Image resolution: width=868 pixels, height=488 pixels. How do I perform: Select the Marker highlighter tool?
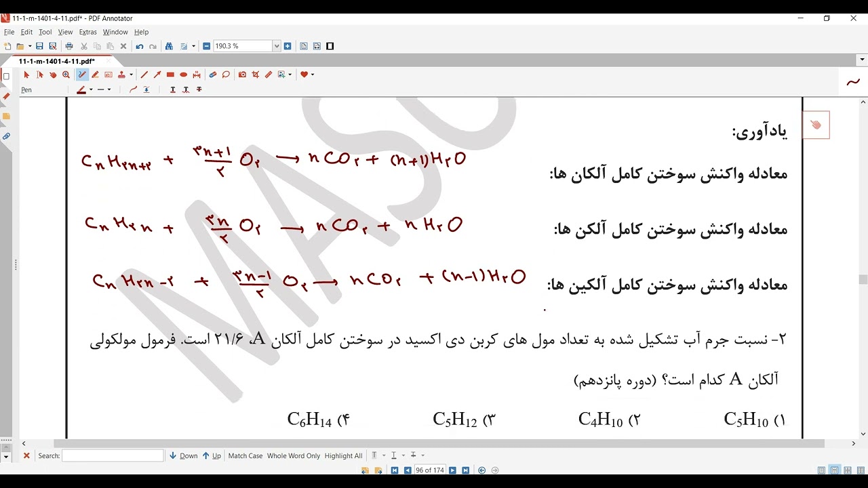(95, 75)
